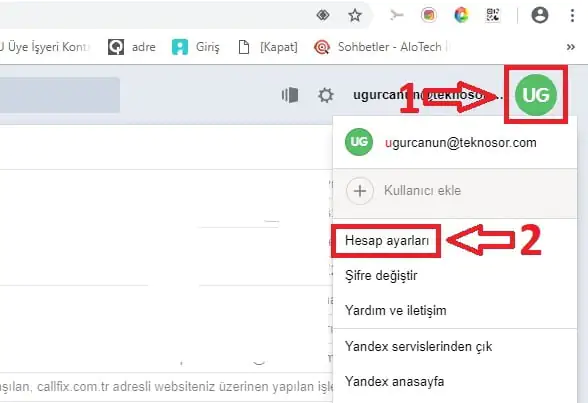
Task: Go to Yandex anasayfa
Action: 394,381
